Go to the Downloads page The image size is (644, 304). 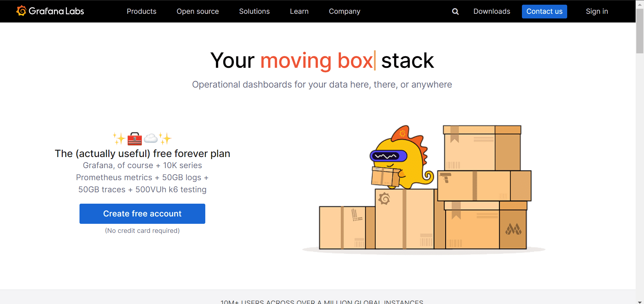pos(491,11)
